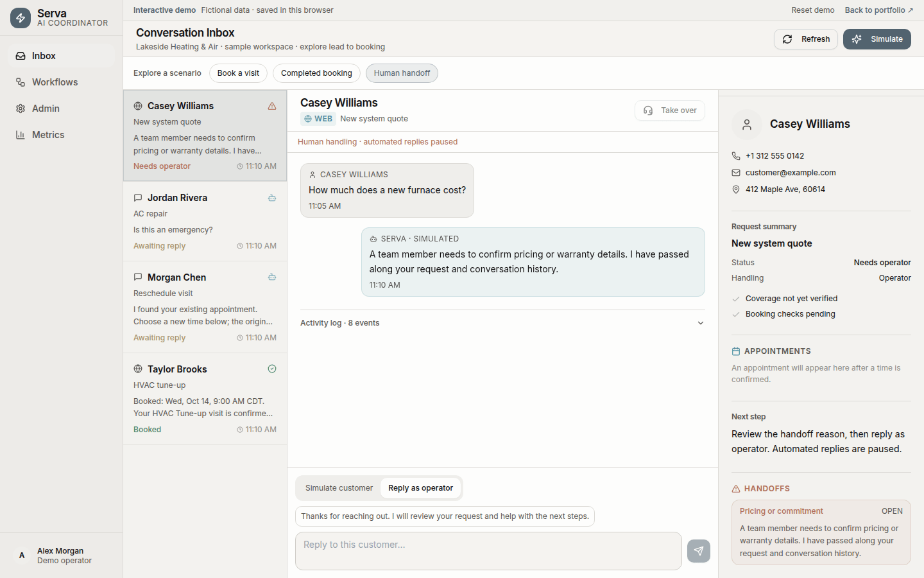
Task: Open the Metrics page
Action: [x=62, y=135]
